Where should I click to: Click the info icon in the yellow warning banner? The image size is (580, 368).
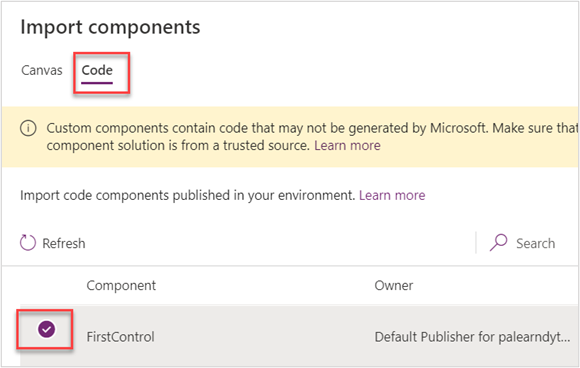(28, 128)
